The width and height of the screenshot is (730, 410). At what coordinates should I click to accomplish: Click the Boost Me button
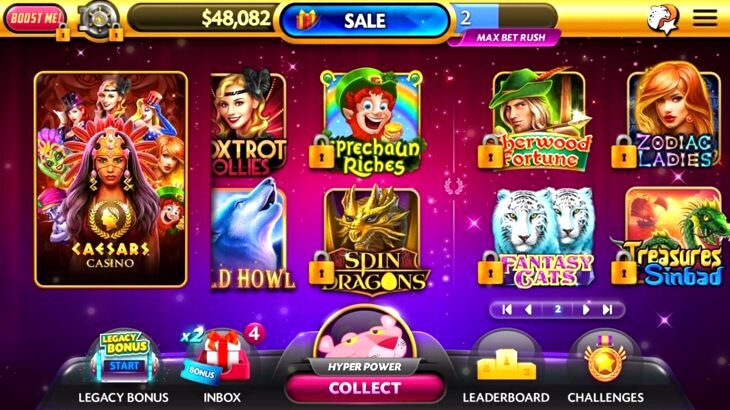tap(35, 19)
